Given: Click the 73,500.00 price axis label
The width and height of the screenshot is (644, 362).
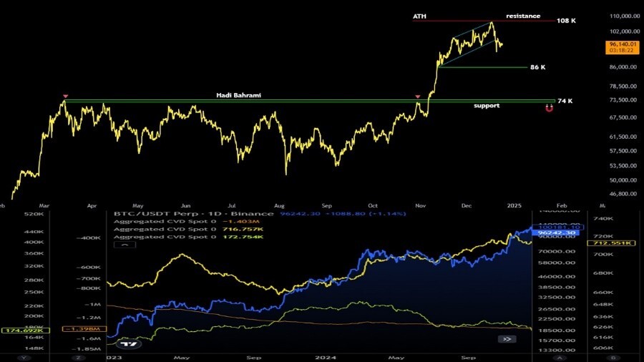Looking at the screenshot, I should tap(625, 99).
